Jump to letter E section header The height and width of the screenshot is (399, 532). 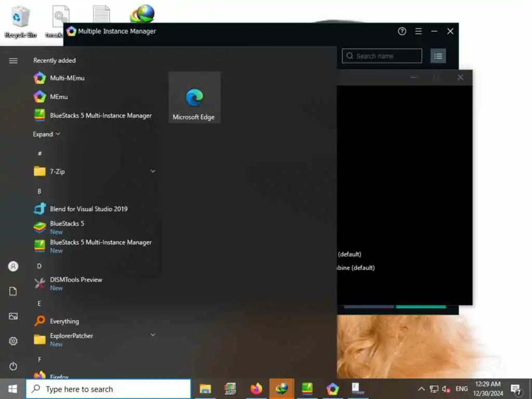[39, 303]
